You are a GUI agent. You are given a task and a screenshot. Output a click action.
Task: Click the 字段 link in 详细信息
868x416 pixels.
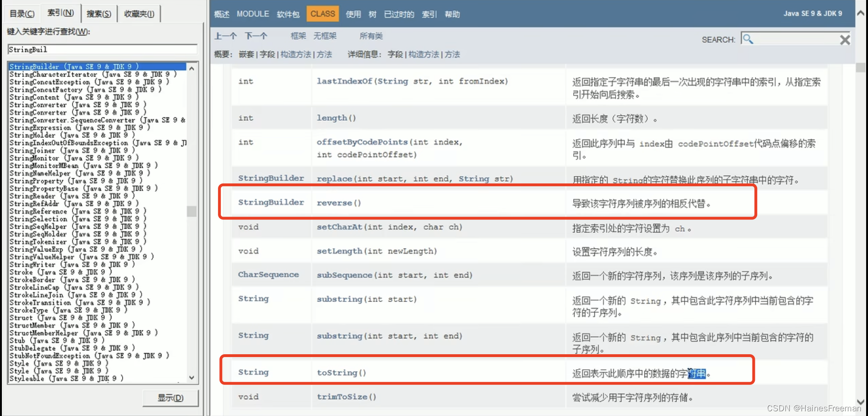[x=395, y=54]
